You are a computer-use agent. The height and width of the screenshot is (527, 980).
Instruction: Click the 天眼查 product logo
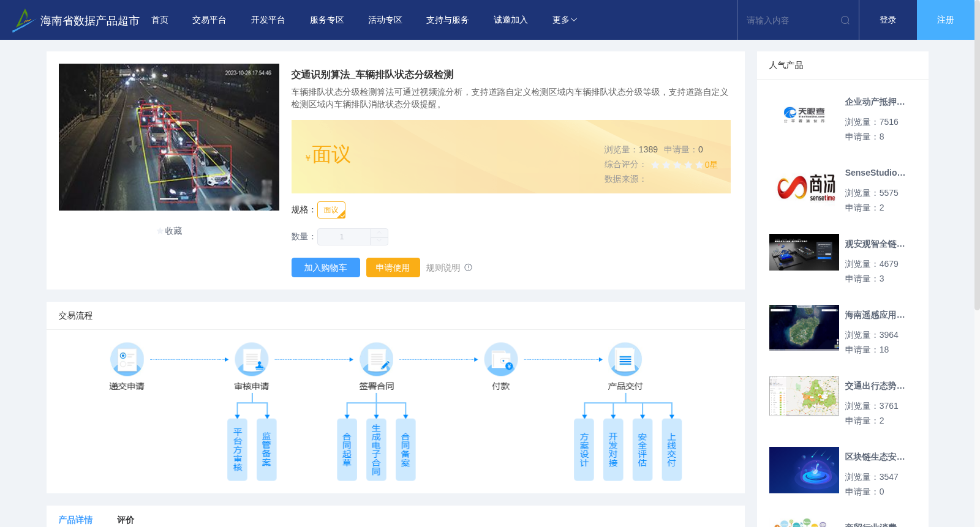click(804, 114)
